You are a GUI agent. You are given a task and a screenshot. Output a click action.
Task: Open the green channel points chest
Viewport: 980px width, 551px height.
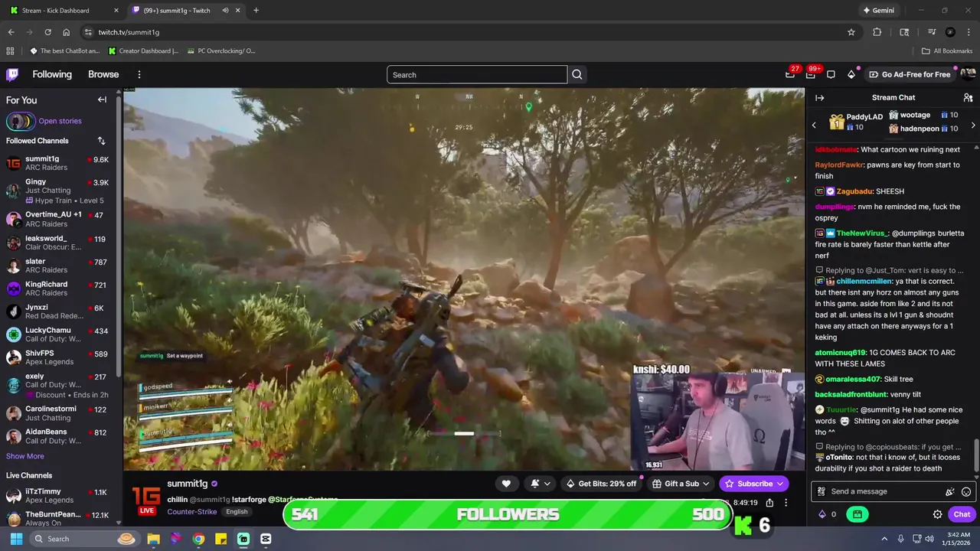(857, 514)
